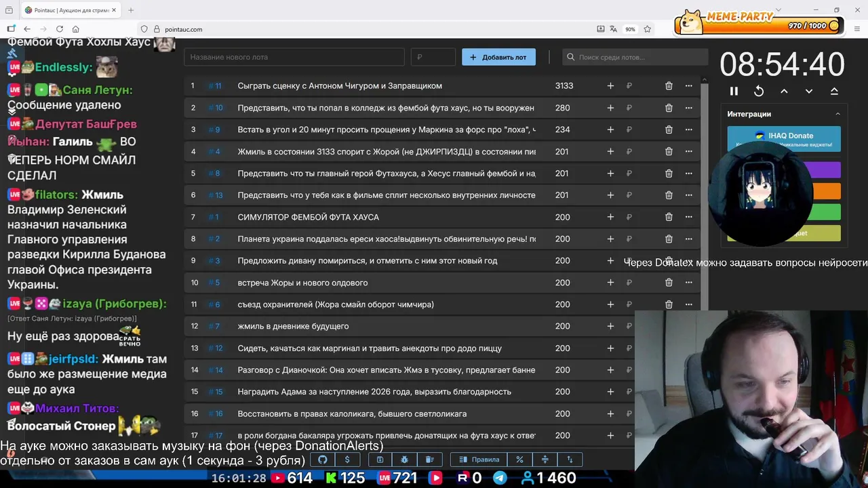Open more options for 'Планета украина' row
This screenshot has height=488, width=868.
tap(689, 239)
